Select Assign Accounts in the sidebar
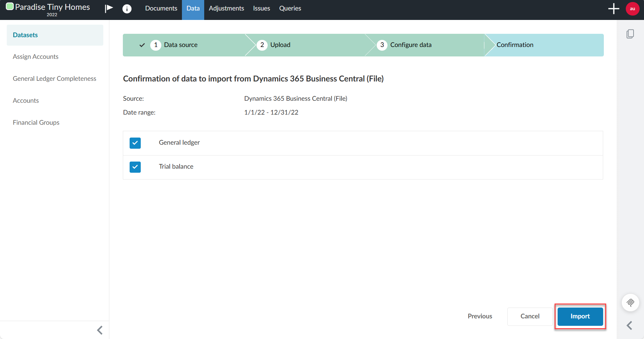 pos(35,57)
